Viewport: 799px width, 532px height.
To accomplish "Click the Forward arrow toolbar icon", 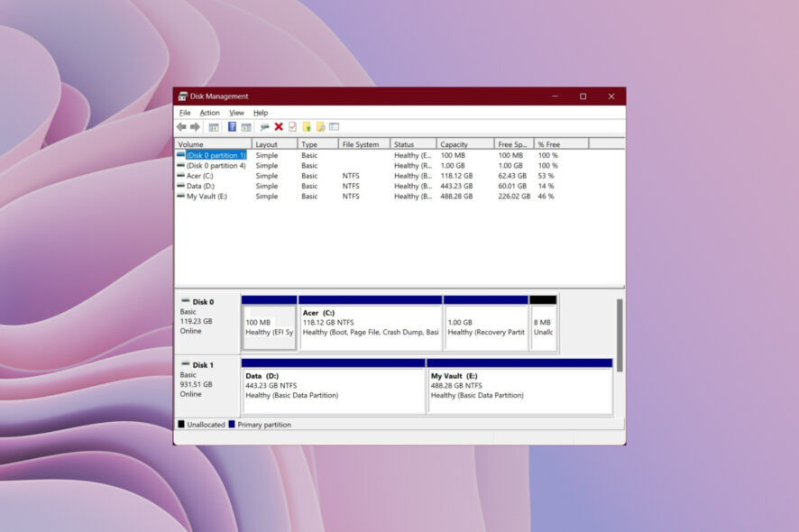I will 195,127.
